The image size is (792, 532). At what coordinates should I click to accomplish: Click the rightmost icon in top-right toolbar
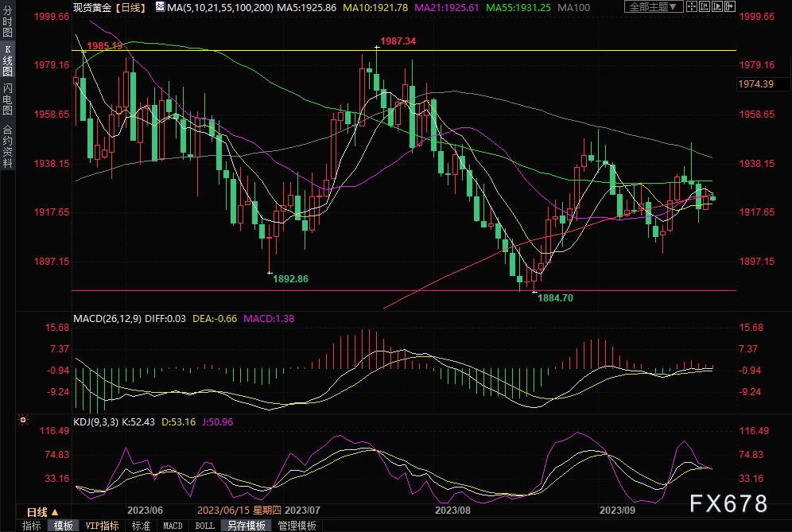point(731,7)
